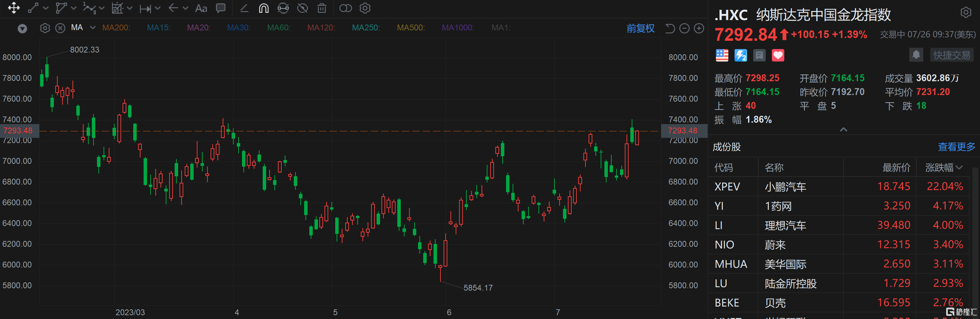Viewport: 980px width, 319px height.
Task: Zoom in chart with plus icon
Action: [x=699, y=28]
